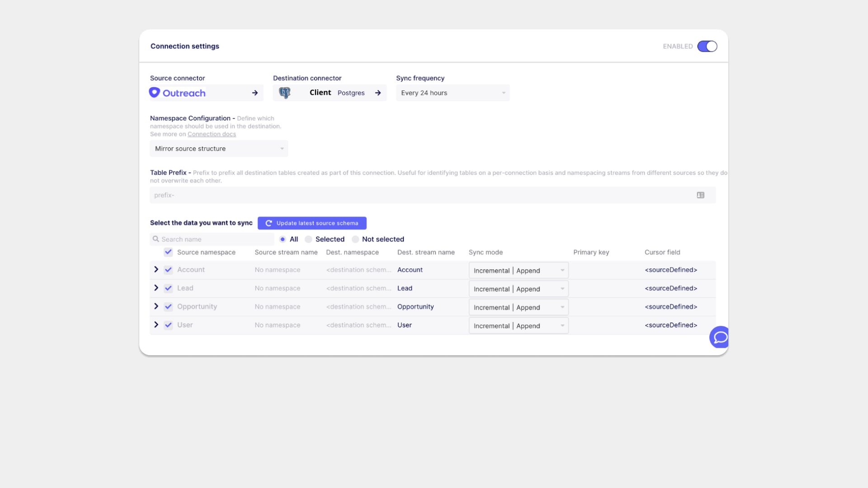Open the Sync frequency dropdown
The image size is (868, 488).
[x=453, y=93]
